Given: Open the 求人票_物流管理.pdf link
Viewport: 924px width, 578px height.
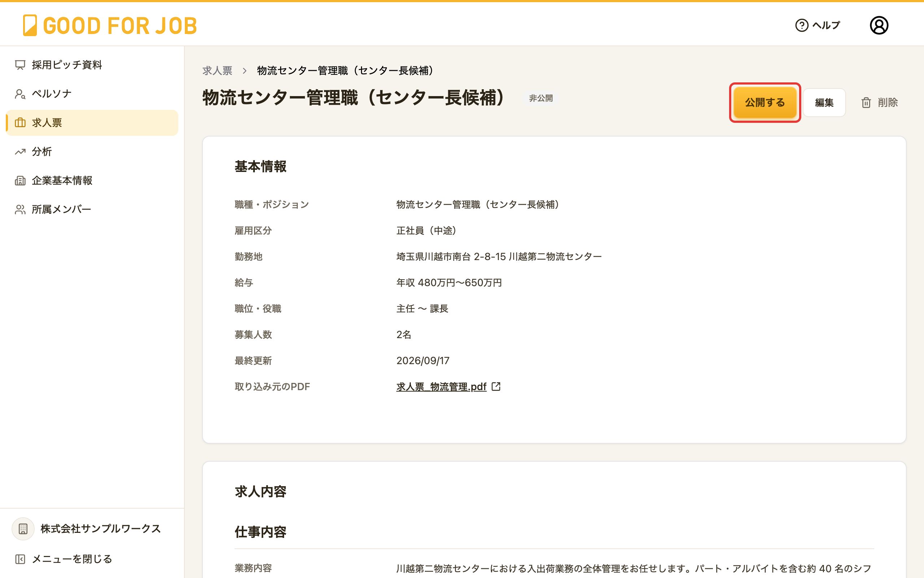Looking at the screenshot, I should tap(441, 387).
